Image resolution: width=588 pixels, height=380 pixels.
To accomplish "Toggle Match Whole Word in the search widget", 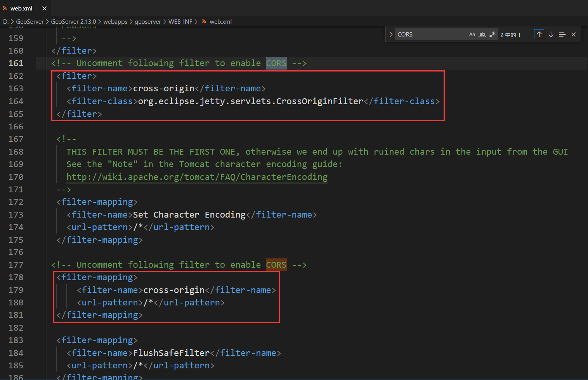I will coord(482,34).
